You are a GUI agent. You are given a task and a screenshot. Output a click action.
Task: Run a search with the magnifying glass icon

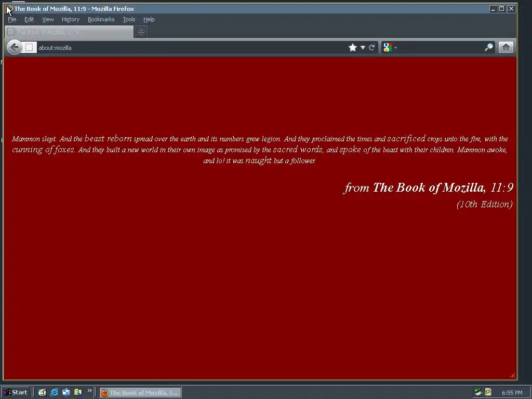488,47
